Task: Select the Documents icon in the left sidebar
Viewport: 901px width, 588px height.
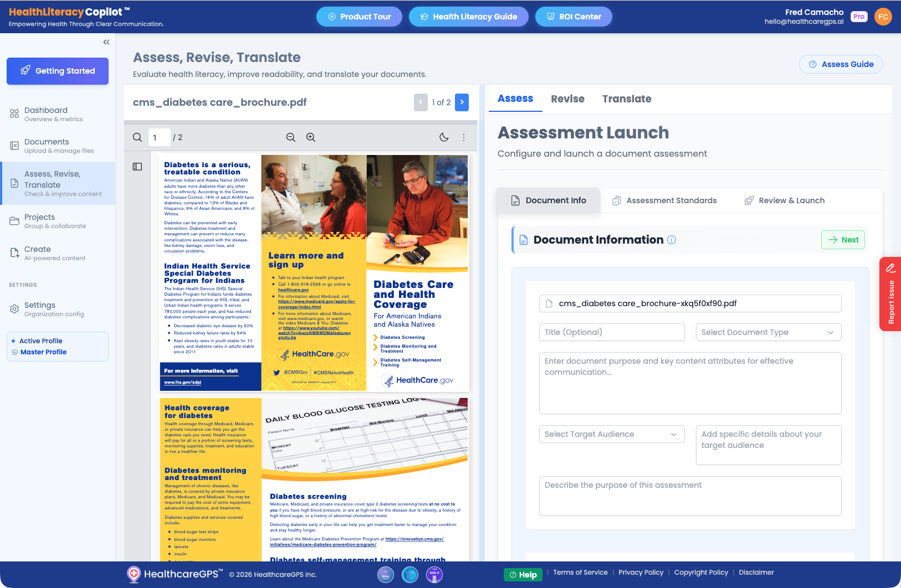Action: (14, 146)
